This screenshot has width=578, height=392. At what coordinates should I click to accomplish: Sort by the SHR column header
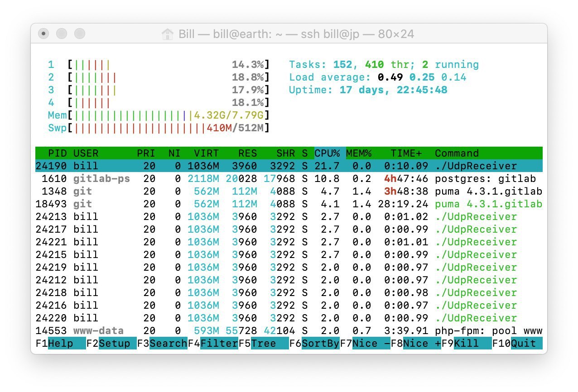(x=285, y=153)
